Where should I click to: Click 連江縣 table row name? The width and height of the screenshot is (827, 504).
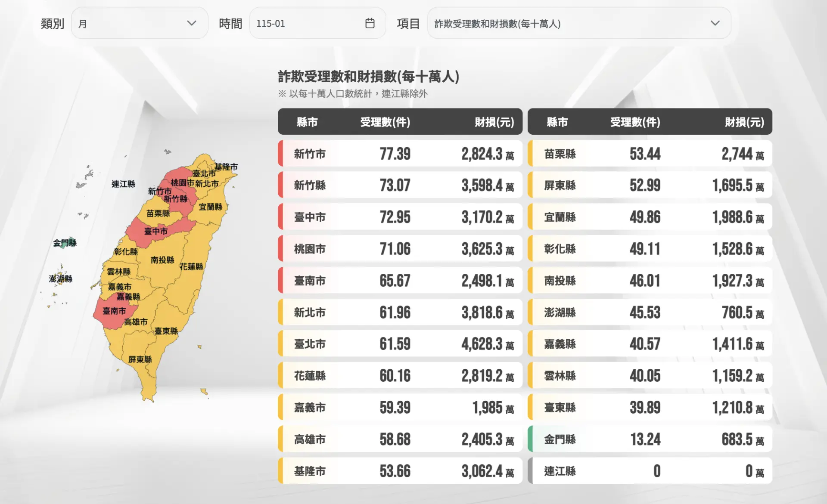click(x=560, y=471)
